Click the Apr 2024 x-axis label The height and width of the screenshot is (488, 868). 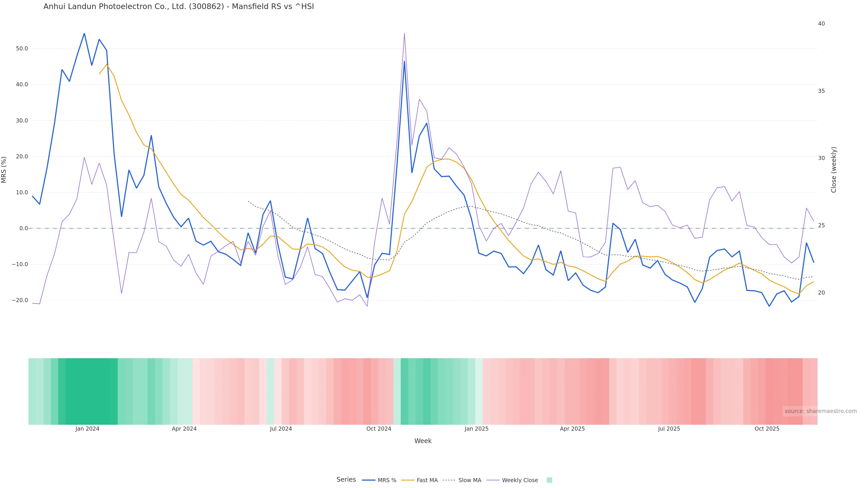[184, 429]
